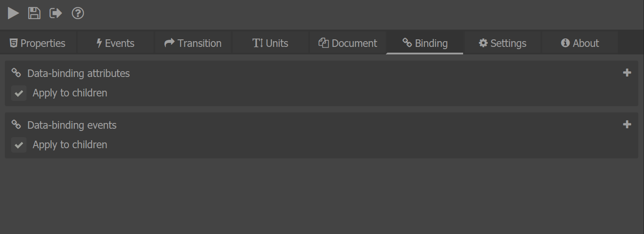Click the Save floppy disk icon

coord(34,13)
